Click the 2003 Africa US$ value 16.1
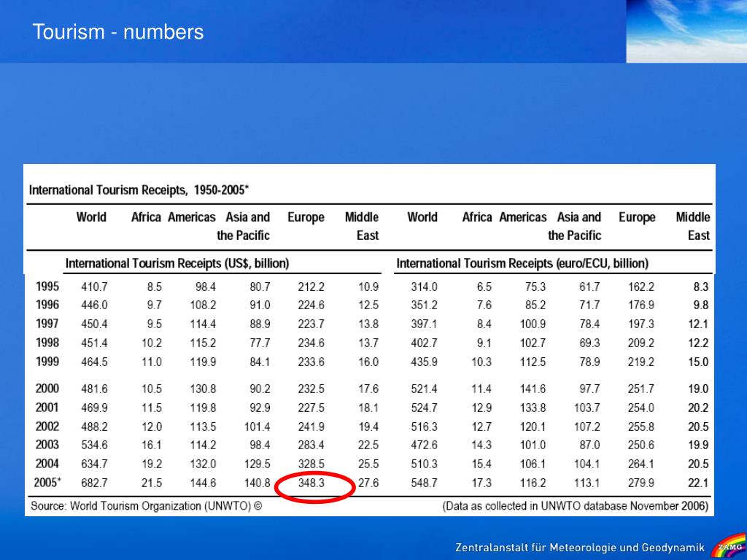Viewport: 747px width, 560px height. (x=152, y=446)
